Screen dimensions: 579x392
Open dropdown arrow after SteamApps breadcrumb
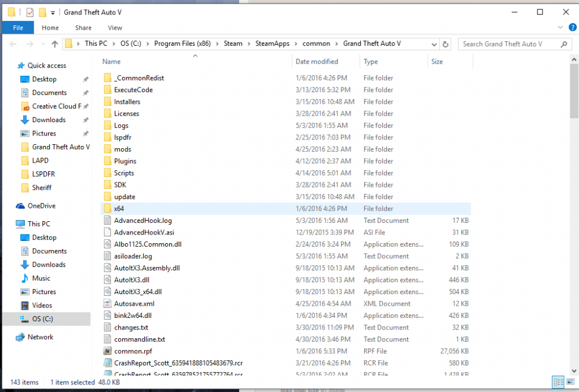point(296,44)
